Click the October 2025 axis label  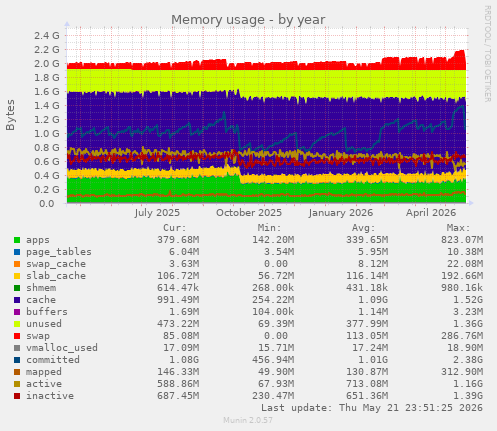pyautogui.click(x=249, y=213)
